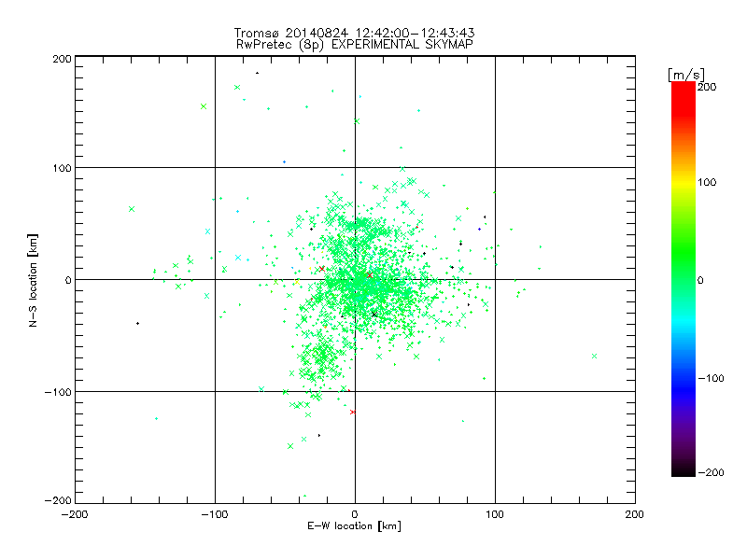Click the colorbar tick label '-100'

(x=711, y=379)
